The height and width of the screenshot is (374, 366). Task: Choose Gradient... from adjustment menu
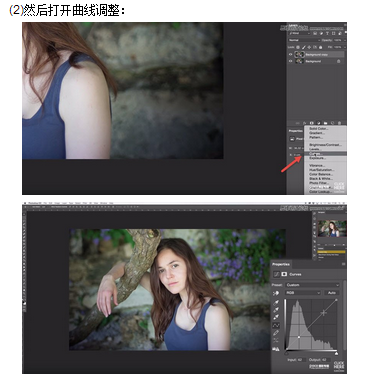(x=317, y=133)
